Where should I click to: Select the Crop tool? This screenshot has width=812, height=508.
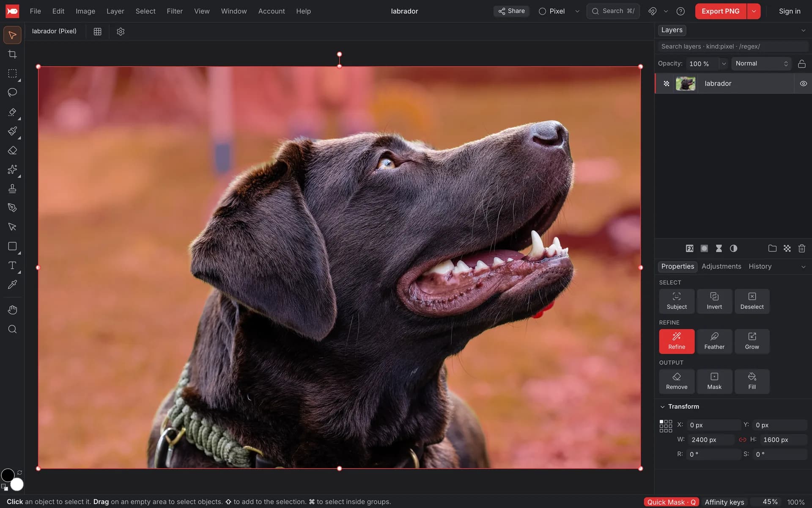tap(12, 54)
